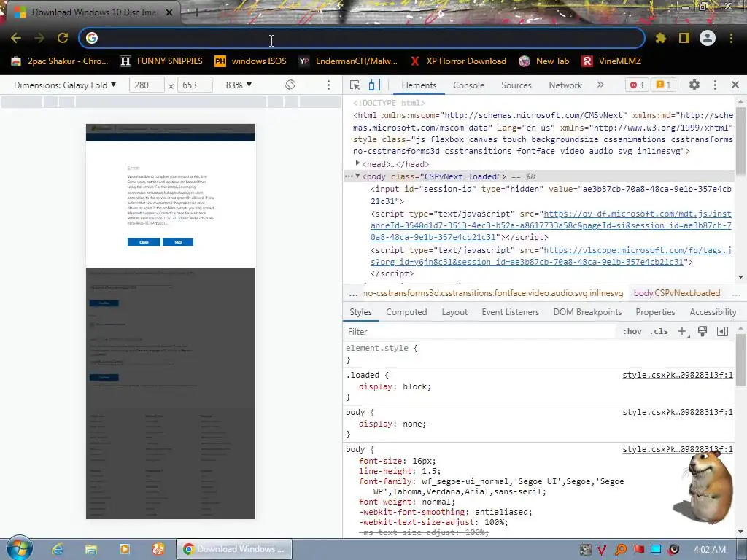Collapse the body element node
This screenshot has width=747, height=560.
tap(357, 176)
